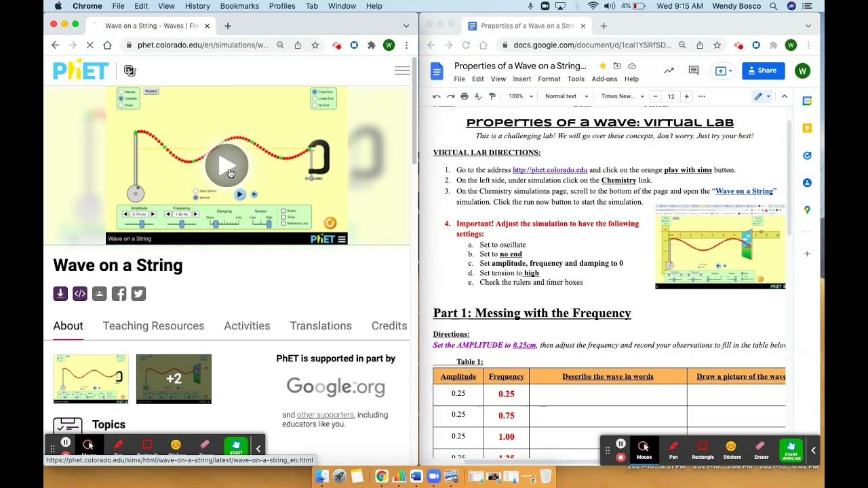Open the present-to-meeting dropdown in Docs
Screen dimensions: 868x488
pos(722,70)
